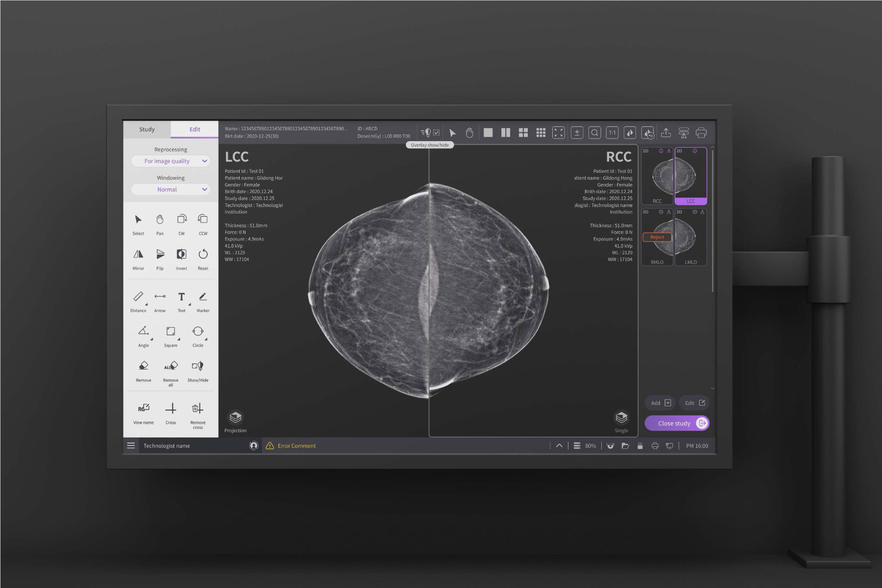
Task: Switch to two-column split layout
Action: pos(506,133)
